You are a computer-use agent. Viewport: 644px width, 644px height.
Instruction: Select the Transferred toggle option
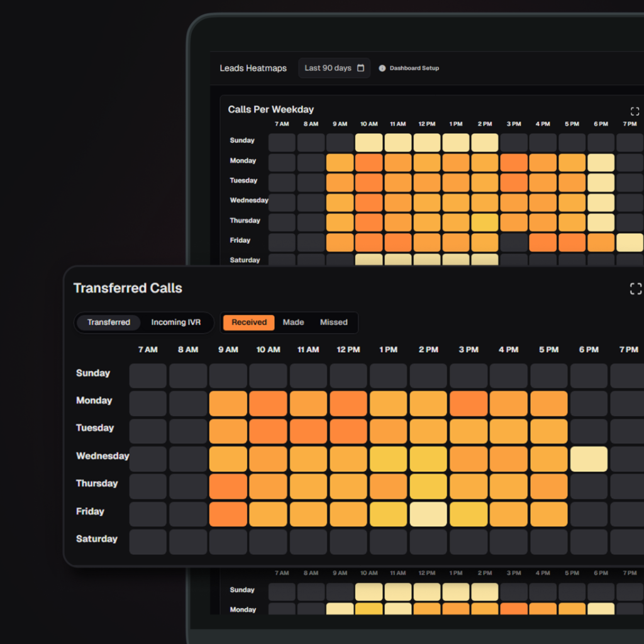click(x=108, y=323)
